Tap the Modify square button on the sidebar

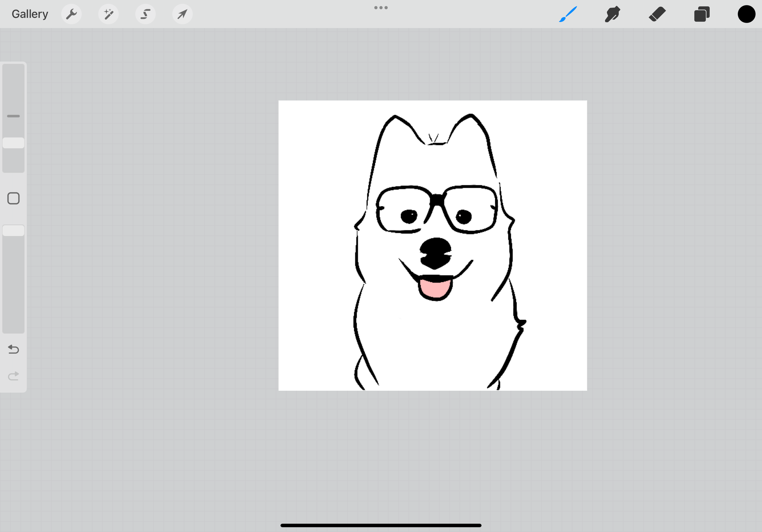tap(13, 198)
